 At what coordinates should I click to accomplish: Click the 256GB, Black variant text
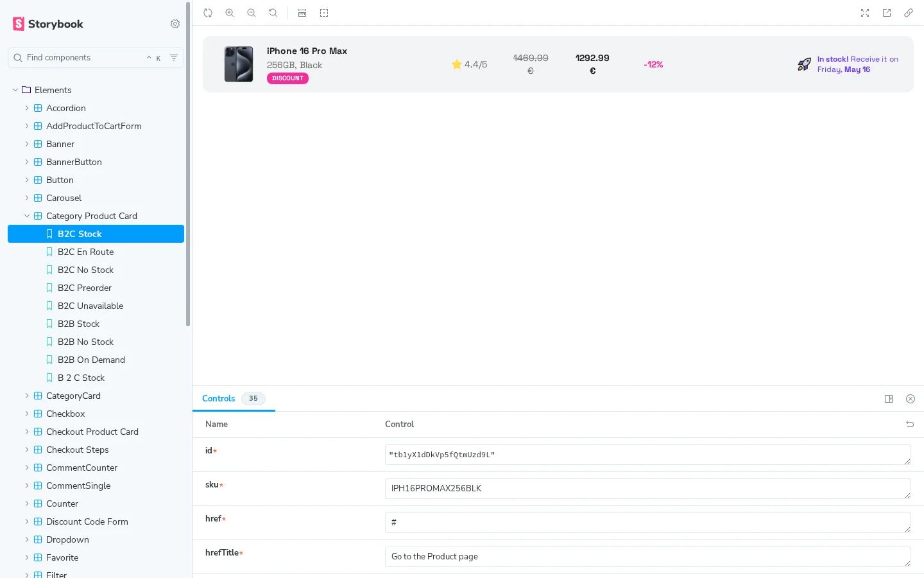[x=295, y=65]
